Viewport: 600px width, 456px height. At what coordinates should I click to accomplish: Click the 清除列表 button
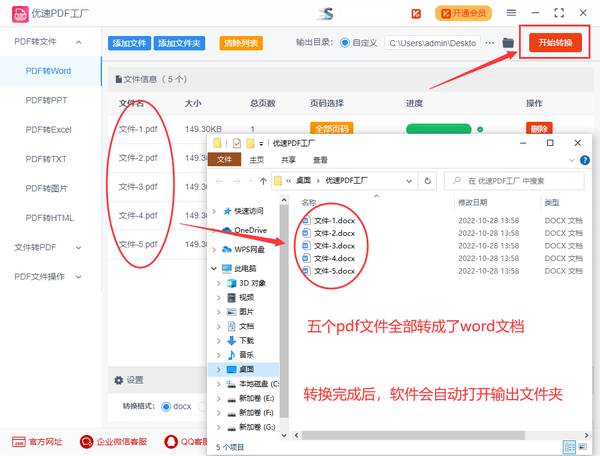(x=241, y=43)
